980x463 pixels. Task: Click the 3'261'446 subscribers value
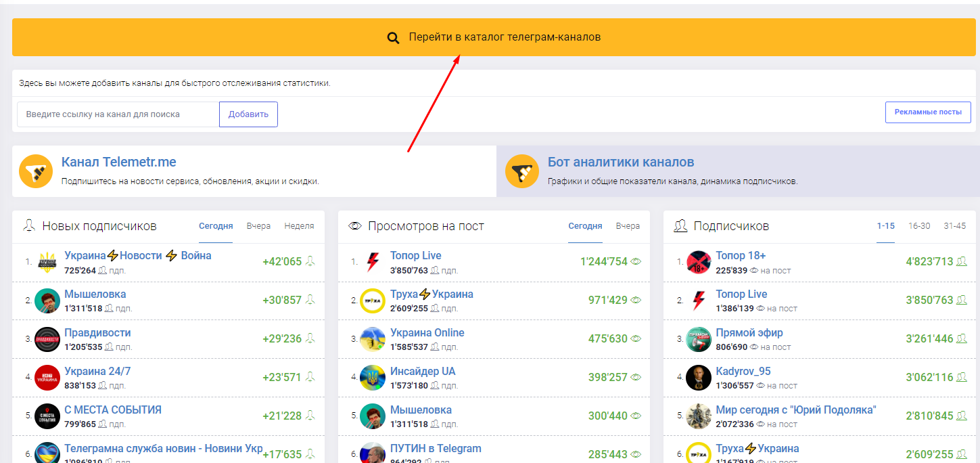(x=929, y=338)
